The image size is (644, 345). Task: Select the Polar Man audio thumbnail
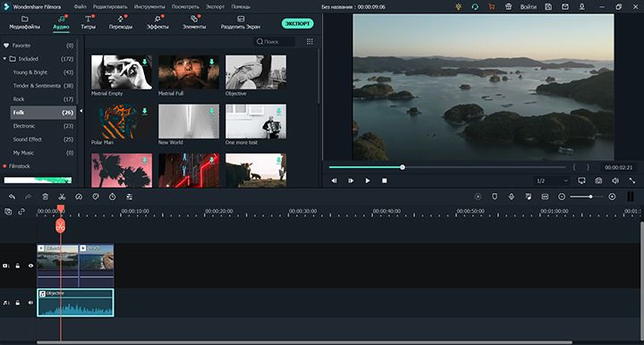coord(122,122)
